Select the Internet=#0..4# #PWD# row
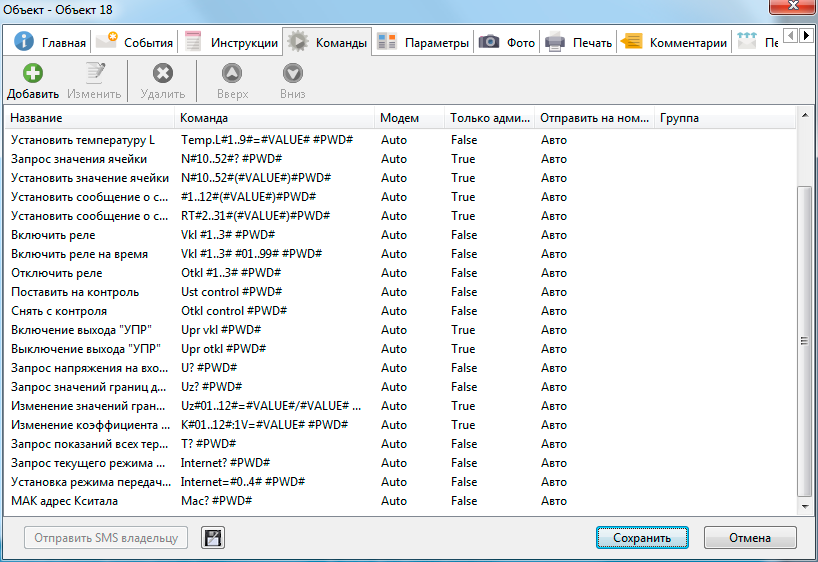 point(400,482)
